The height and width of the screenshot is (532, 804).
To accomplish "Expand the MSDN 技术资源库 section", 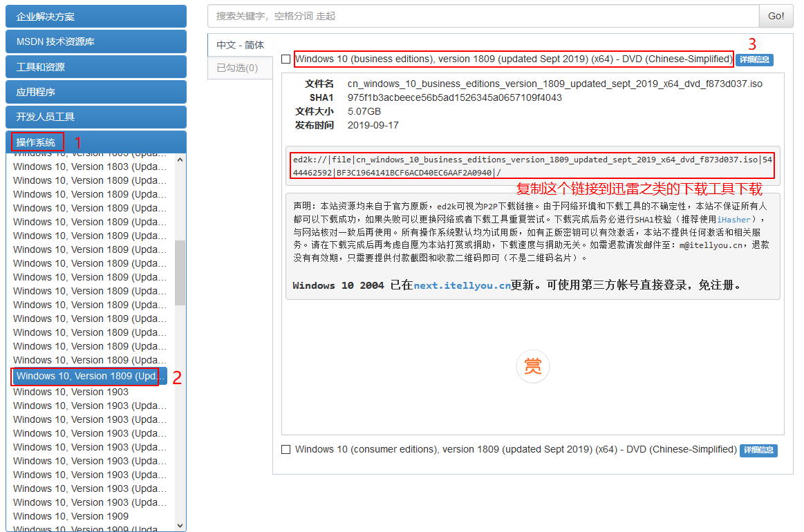I will click(x=96, y=41).
